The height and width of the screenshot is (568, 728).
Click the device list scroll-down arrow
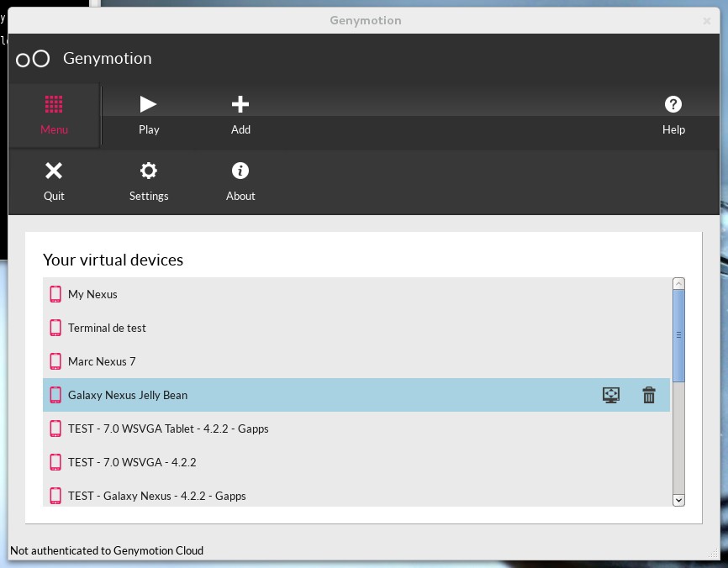click(x=678, y=500)
